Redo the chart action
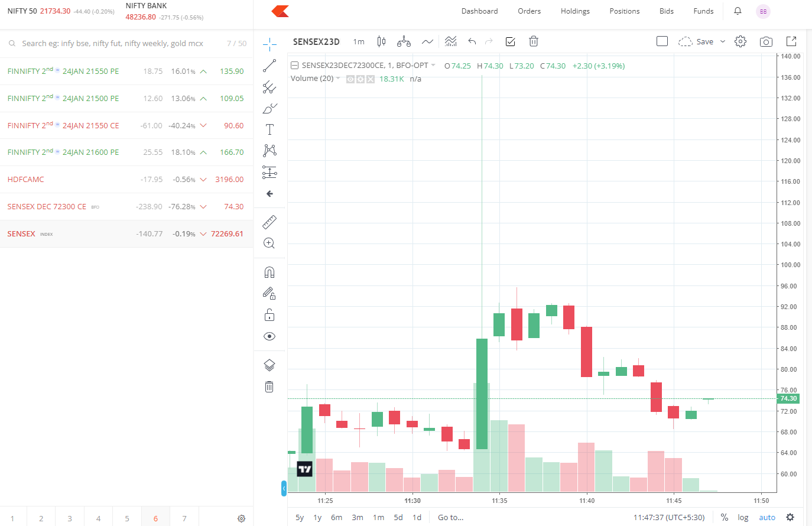 489,41
